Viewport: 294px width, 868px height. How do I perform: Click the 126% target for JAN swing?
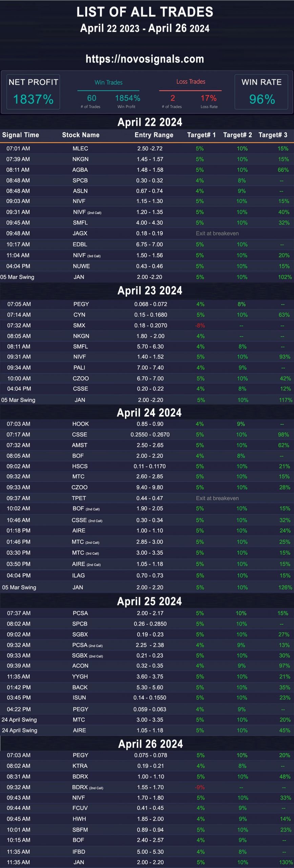tap(285, 587)
